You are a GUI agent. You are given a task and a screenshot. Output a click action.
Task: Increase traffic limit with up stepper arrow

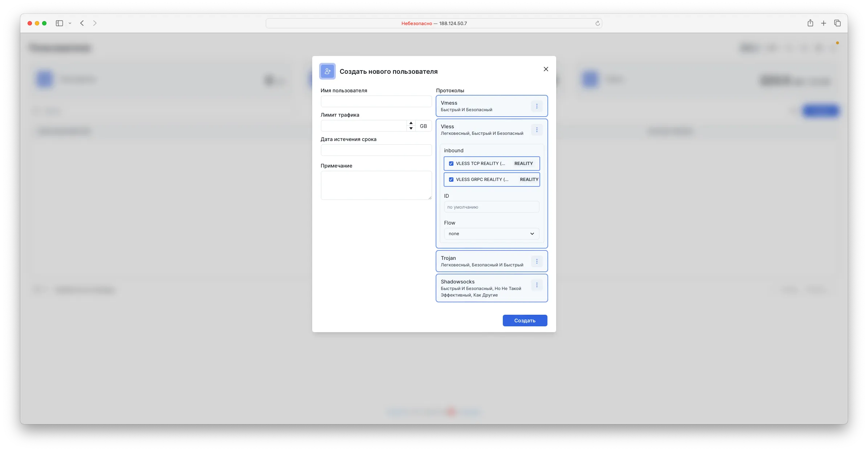[x=411, y=123]
